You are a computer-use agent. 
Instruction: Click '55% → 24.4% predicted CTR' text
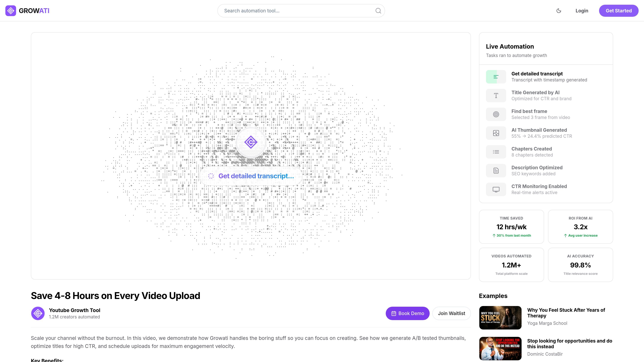point(542,136)
